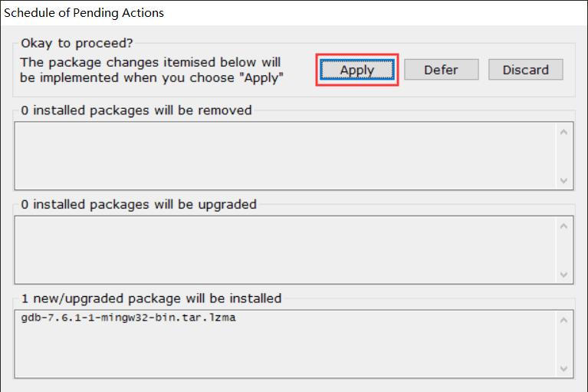
Task: Click inside the empty upgraded packages list
Action: [284, 249]
